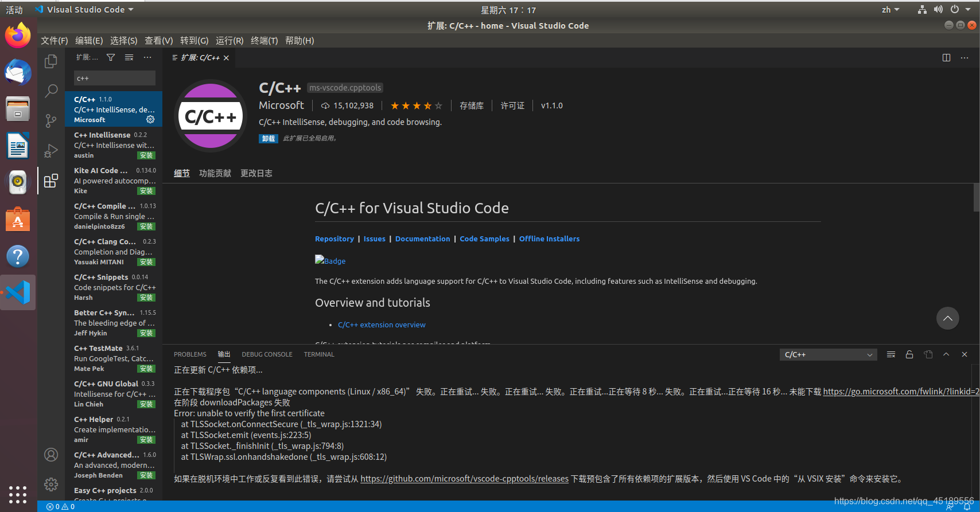This screenshot has height=512, width=980.
Task: Open C/C++ extension overview link
Action: (x=382, y=325)
